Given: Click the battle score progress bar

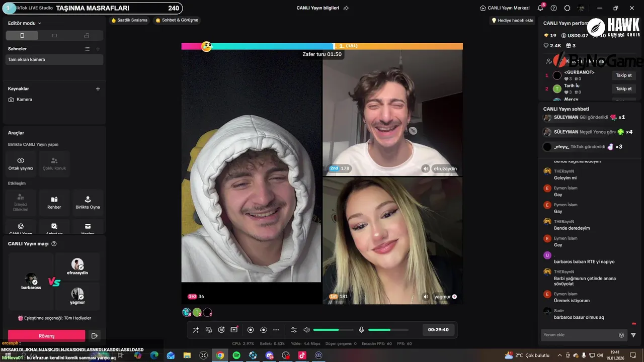Looking at the screenshot, I should click(x=322, y=46).
